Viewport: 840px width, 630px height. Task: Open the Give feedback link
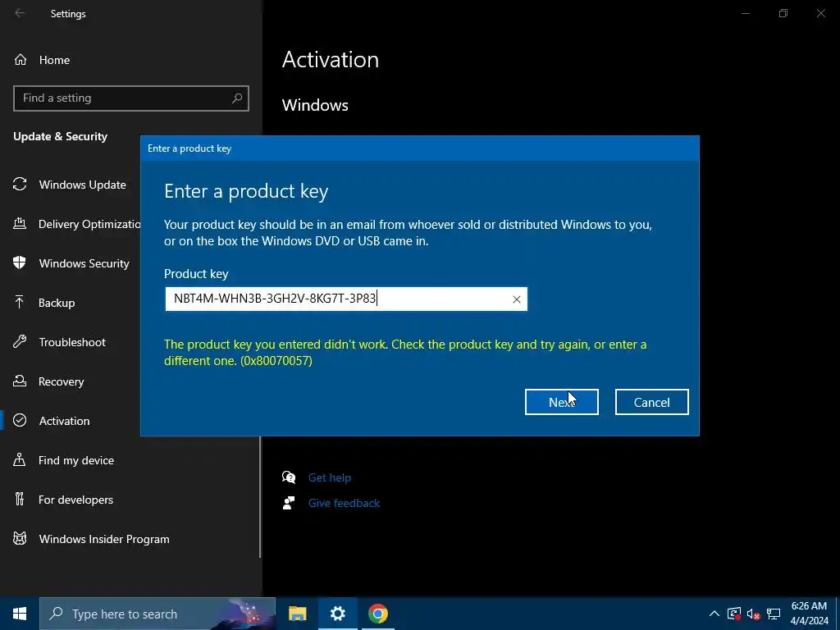coord(344,503)
